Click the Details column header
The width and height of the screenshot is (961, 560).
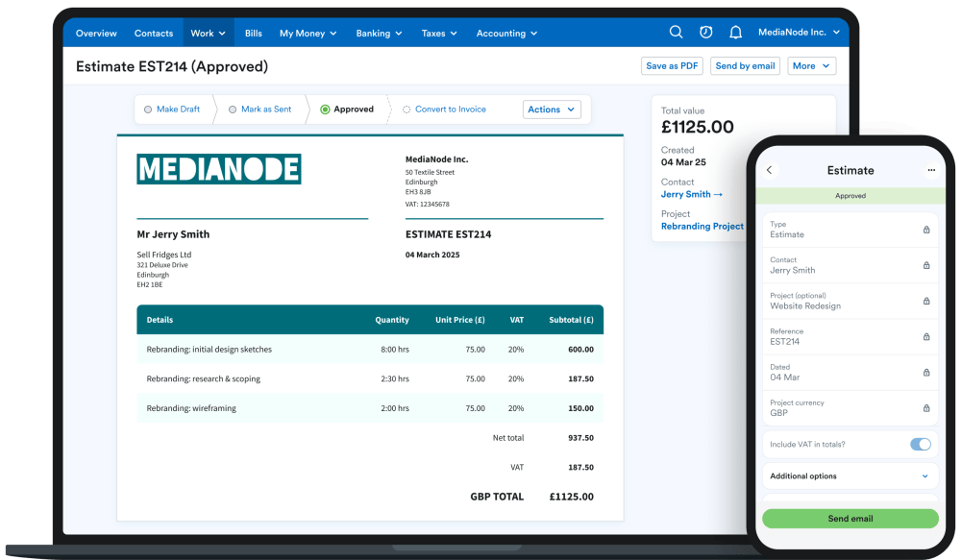(160, 320)
